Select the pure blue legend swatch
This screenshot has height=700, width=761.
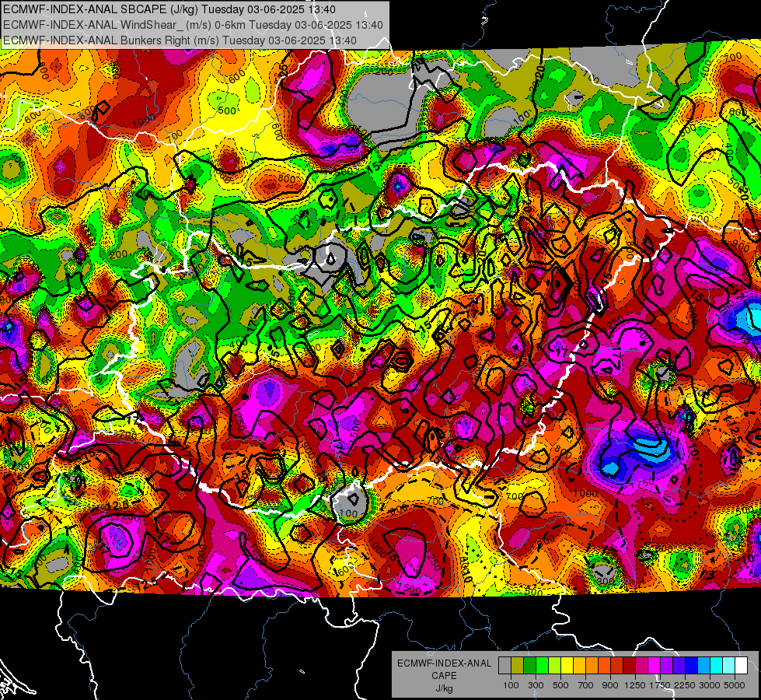tap(692, 665)
